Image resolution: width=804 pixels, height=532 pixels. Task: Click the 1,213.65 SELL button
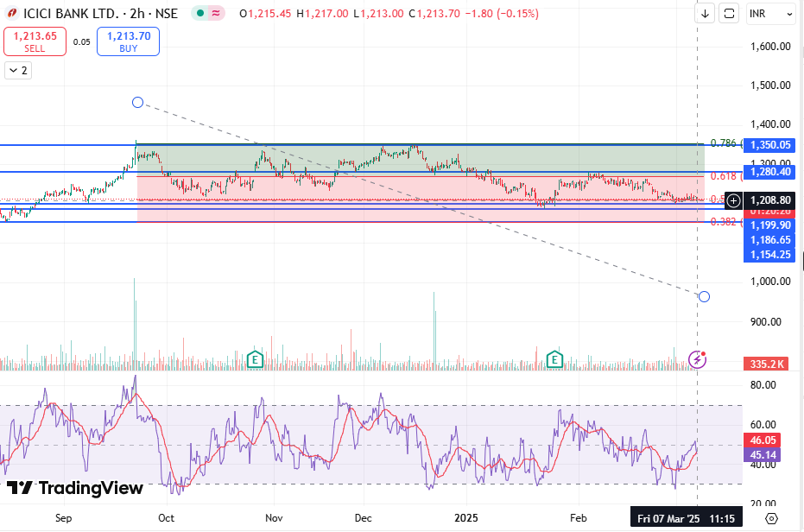tap(35, 41)
